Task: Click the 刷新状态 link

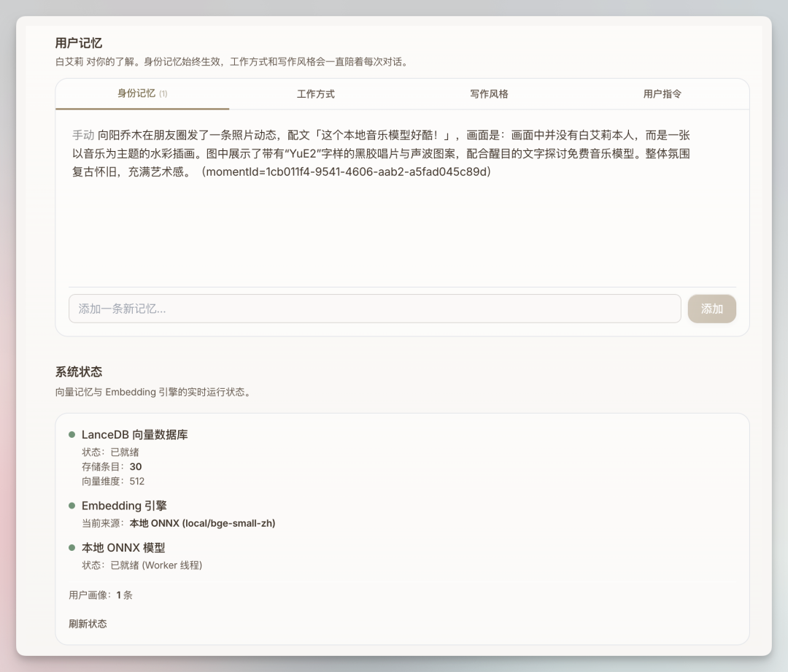Action: [x=88, y=624]
